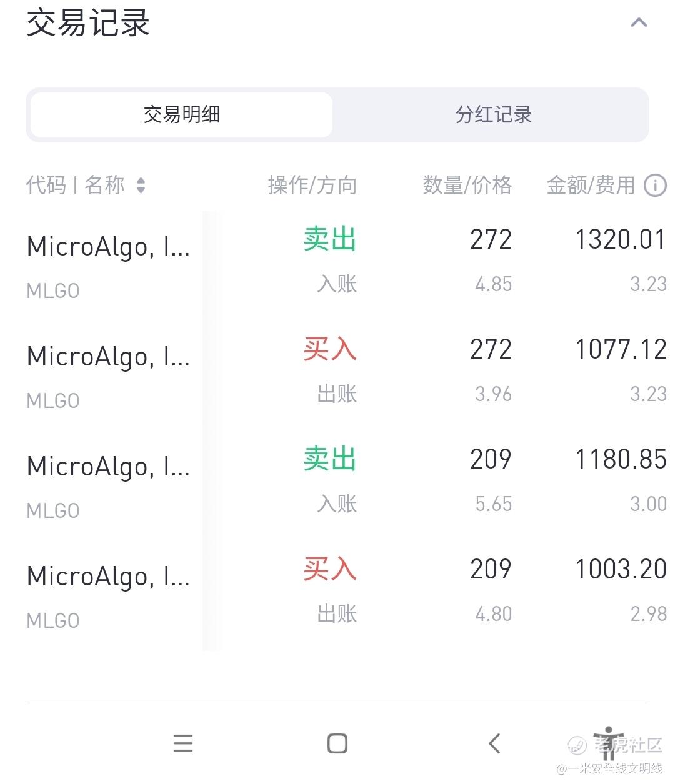Tap the 金额/费用 column header text
This screenshot has height=784, width=675.
591,186
